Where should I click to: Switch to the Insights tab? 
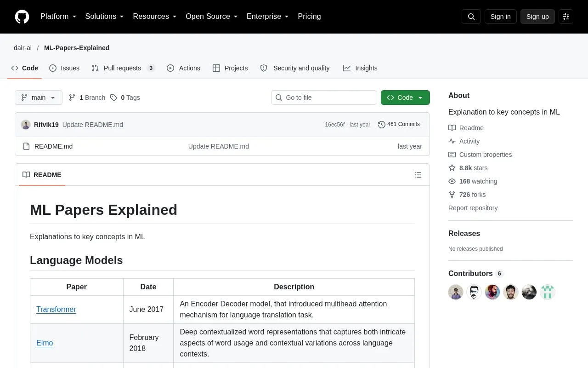pos(360,68)
